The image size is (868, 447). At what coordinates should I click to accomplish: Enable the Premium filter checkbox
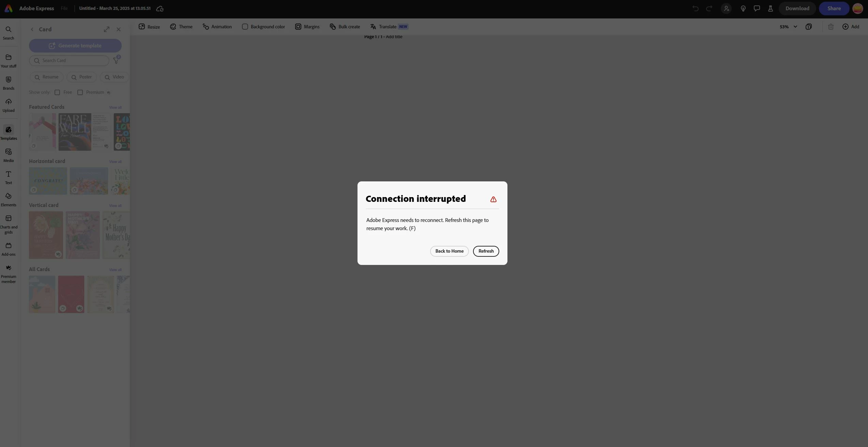tap(80, 92)
